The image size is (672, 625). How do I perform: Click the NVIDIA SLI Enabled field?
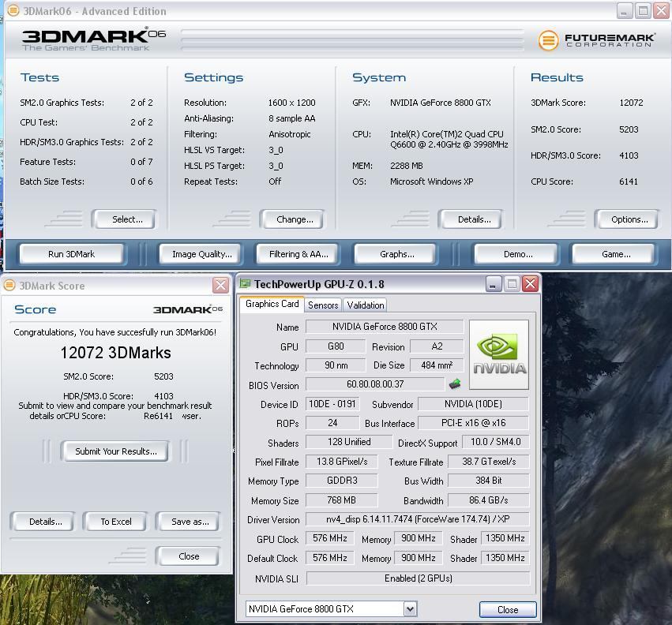pos(418,578)
